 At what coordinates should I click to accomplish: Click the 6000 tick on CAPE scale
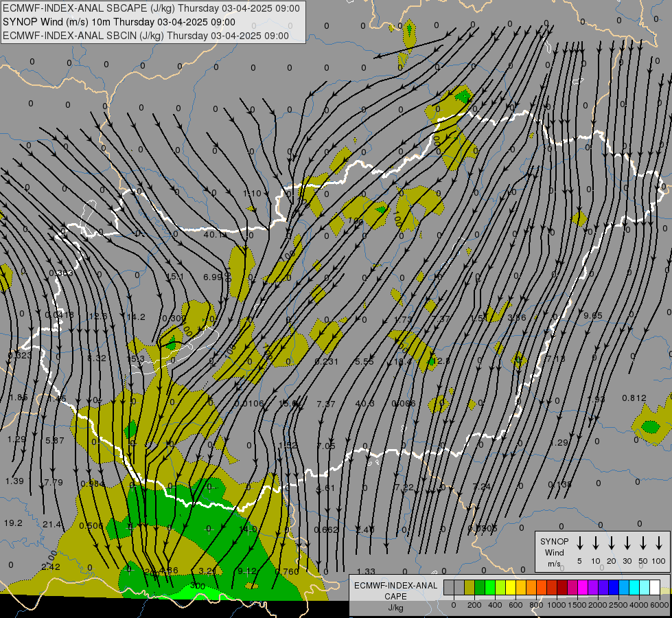point(660,605)
